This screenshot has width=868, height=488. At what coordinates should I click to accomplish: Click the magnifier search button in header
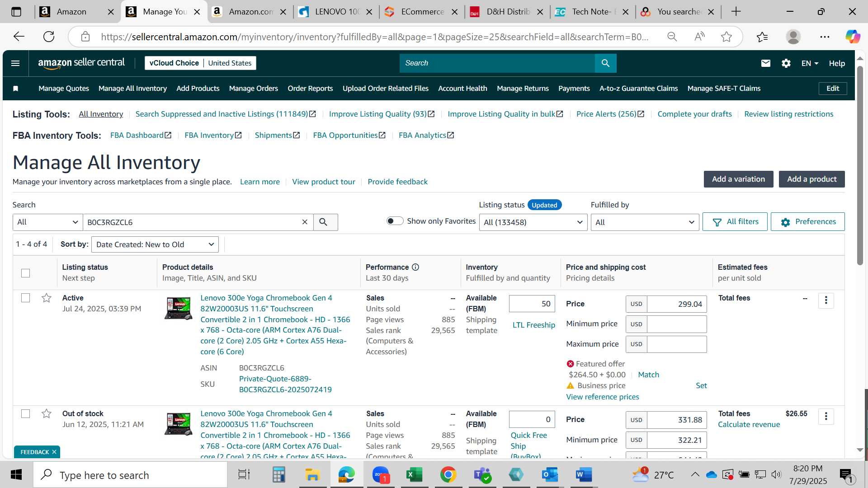[605, 63]
